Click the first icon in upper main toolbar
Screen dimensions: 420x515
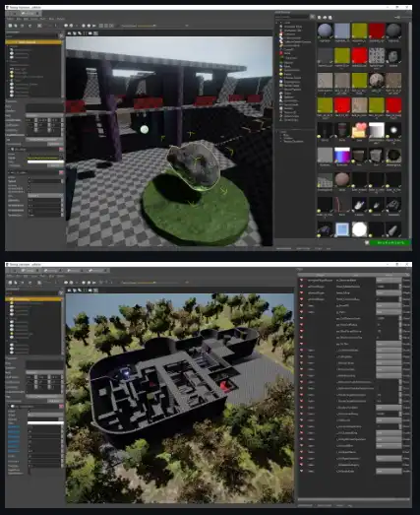pyautogui.click(x=10, y=26)
